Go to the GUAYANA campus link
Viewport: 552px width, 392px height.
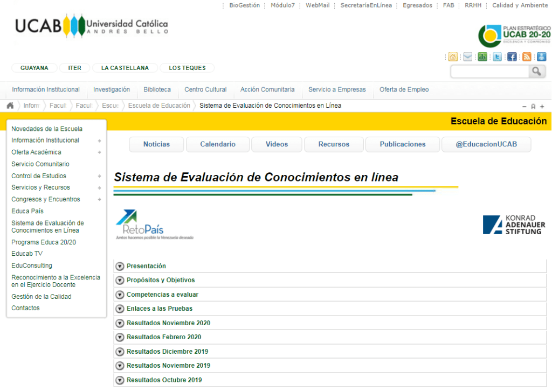(x=34, y=68)
